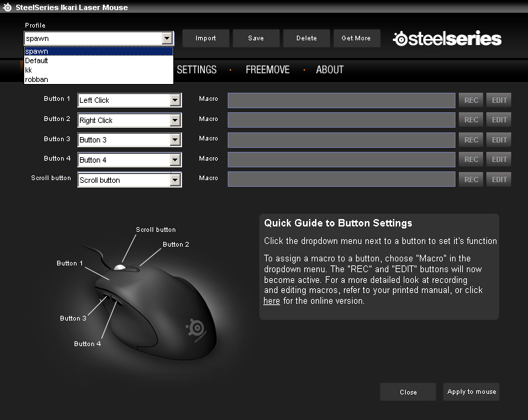The image size is (528, 420).
Task: Switch to the SETTINGS tab
Action: [197, 70]
